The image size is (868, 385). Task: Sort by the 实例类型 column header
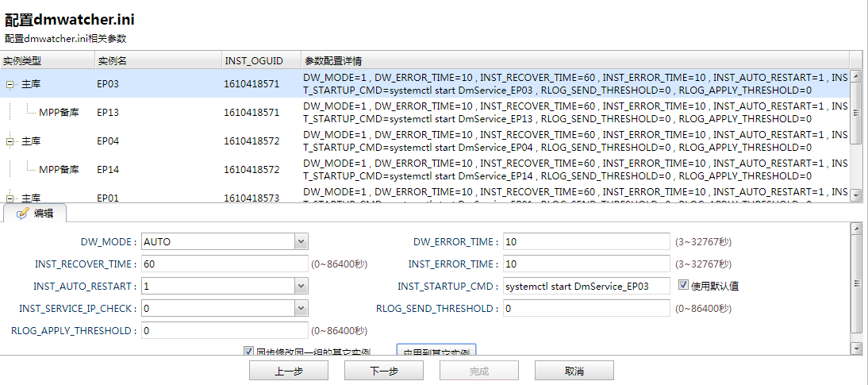[47, 60]
